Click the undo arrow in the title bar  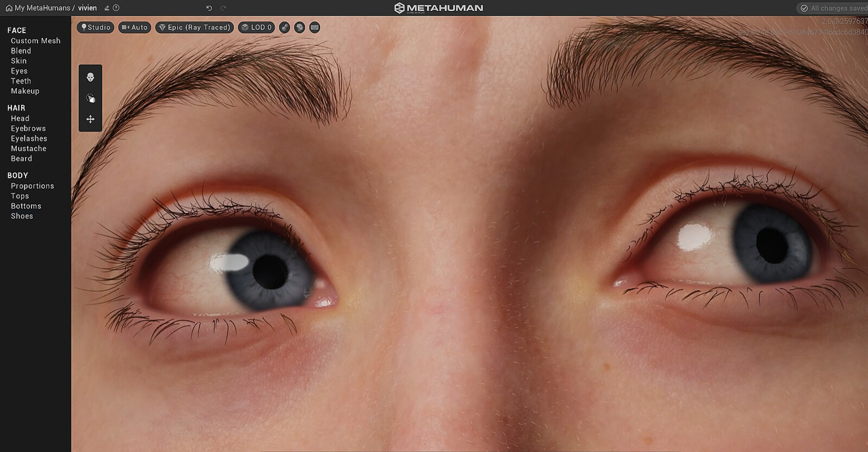(x=209, y=8)
